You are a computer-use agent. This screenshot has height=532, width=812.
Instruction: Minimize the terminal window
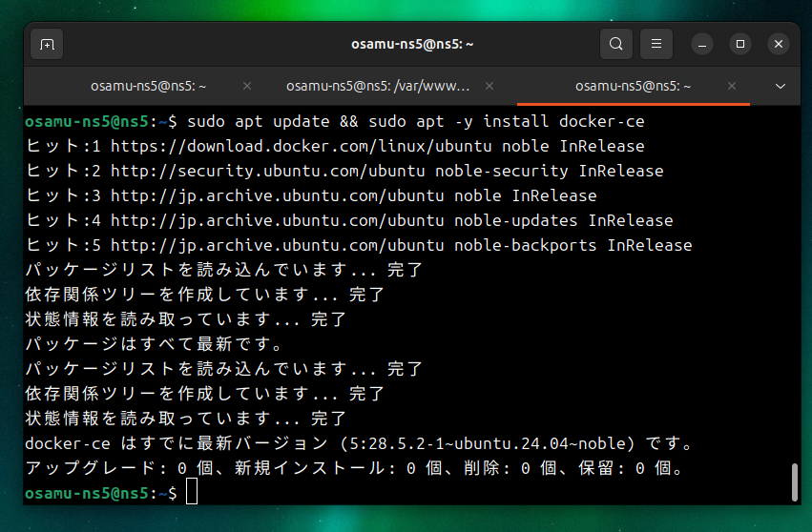[702, 44]
